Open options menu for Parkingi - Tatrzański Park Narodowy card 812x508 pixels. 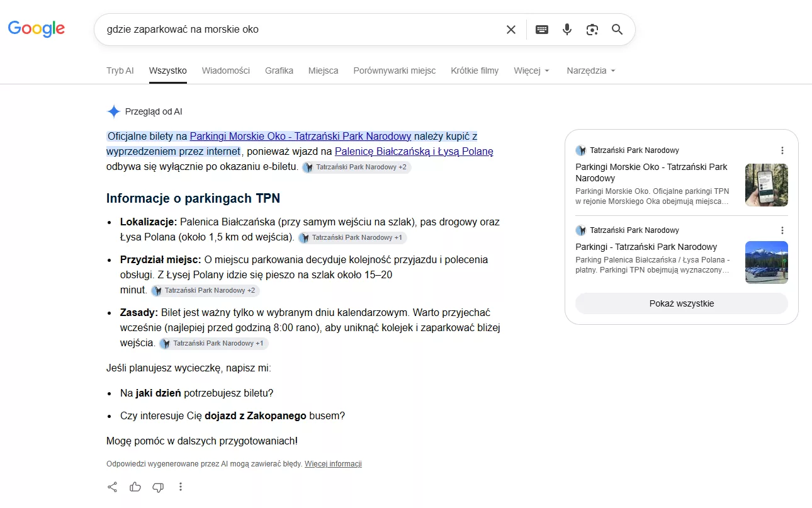click(x=782, y=230)
